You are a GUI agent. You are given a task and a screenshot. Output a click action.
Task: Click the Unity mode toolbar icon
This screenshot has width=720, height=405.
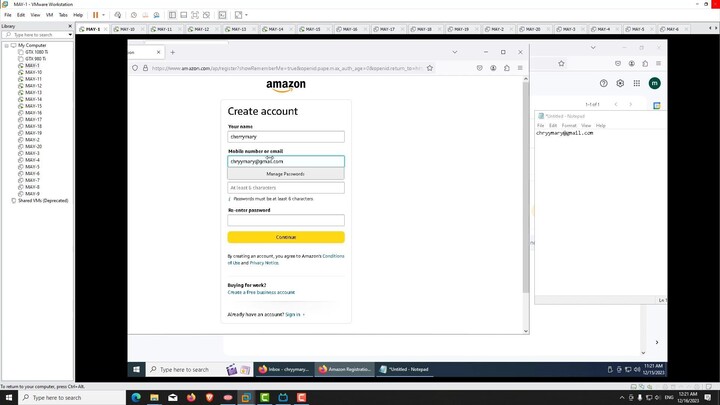coord(206,15)
